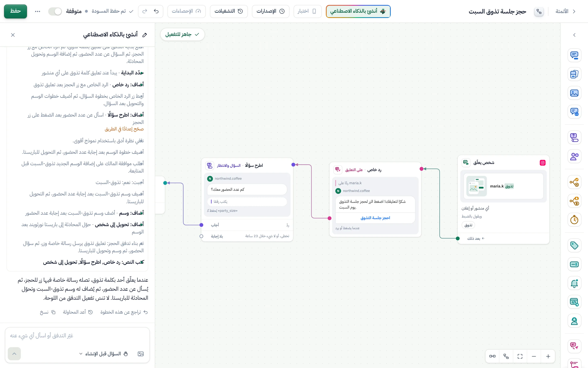Copy the AI response
This screenshot has width=588, height=368.
pyautogui.click(x=48, y=312)
